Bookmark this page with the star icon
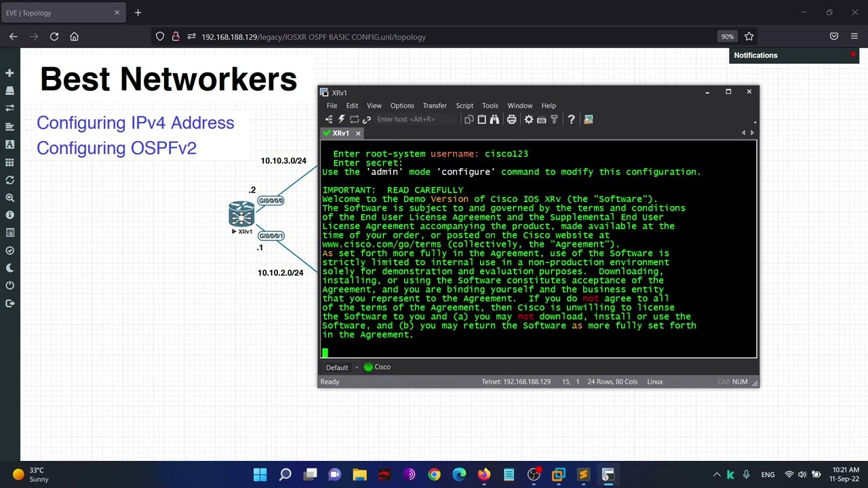This screenshot has width=868, height=488. pos(749,37)
